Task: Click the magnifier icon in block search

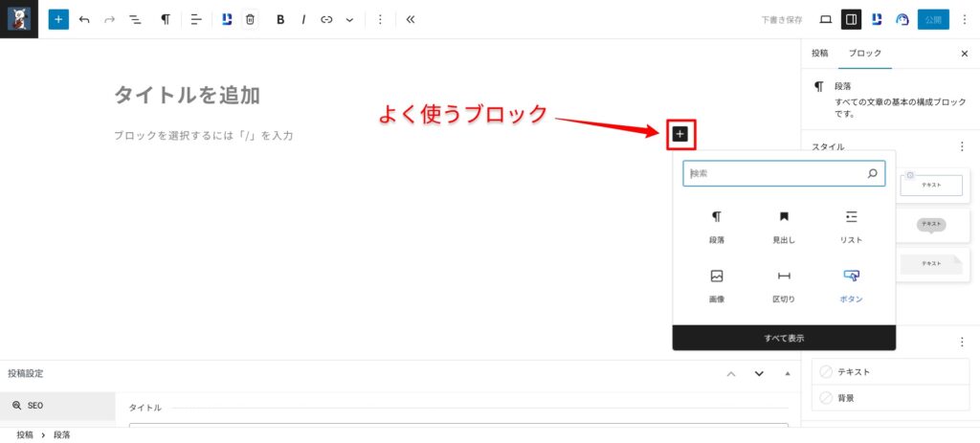Action: click(x=873, y=174)
